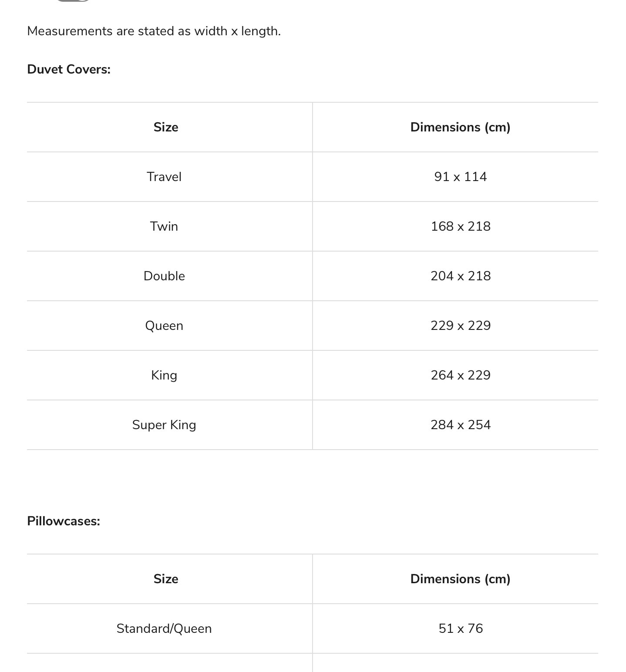Viewport: 626px width, 672px height.
Task: Click Dimensions (cm) header in Pillowcases table
Action: (x=460, y=579)
